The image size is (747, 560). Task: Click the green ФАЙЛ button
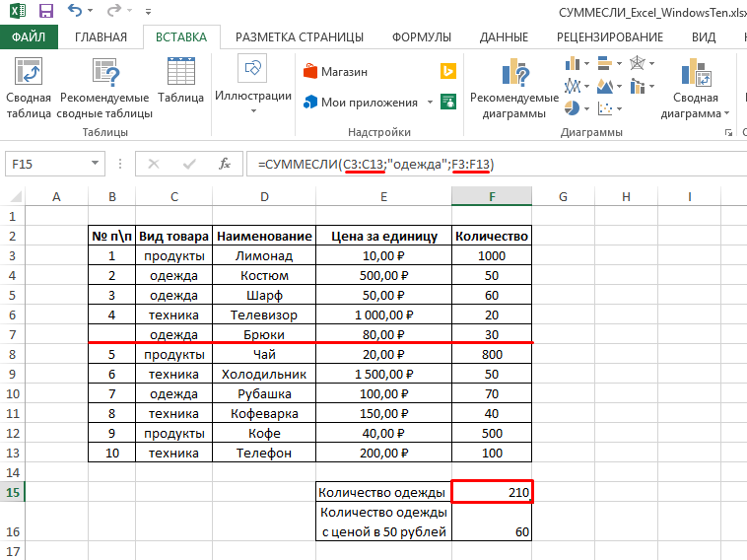pos(31,37)
